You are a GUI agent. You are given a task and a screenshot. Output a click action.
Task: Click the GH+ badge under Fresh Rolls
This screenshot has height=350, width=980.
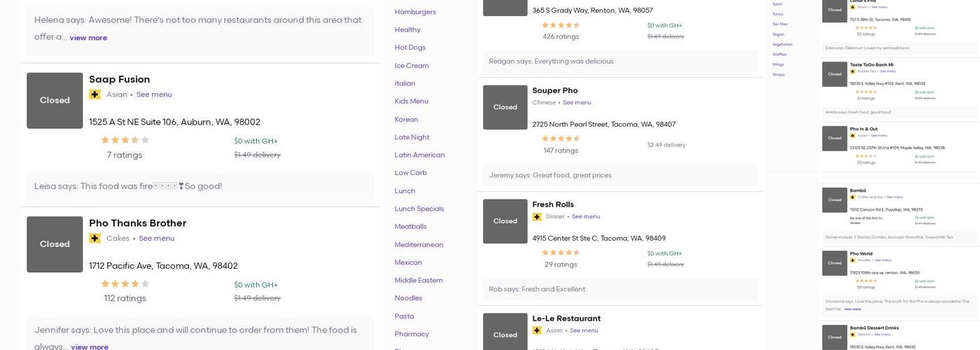[537, 217]
